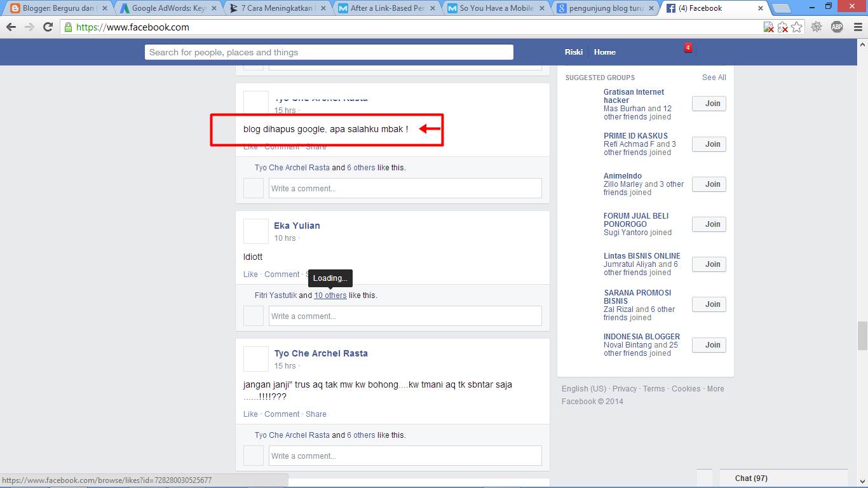
Task: Join the AnimeIndo group
Action: click(709, 184)
